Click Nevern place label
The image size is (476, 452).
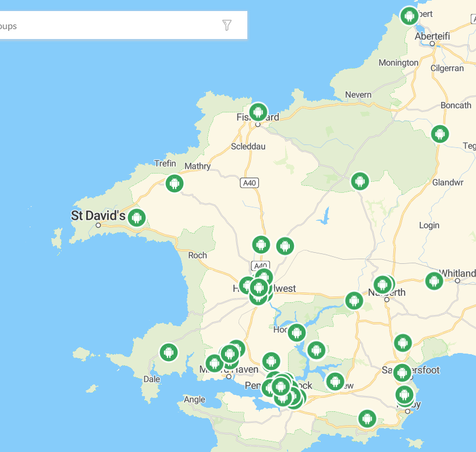pos(358,95)
